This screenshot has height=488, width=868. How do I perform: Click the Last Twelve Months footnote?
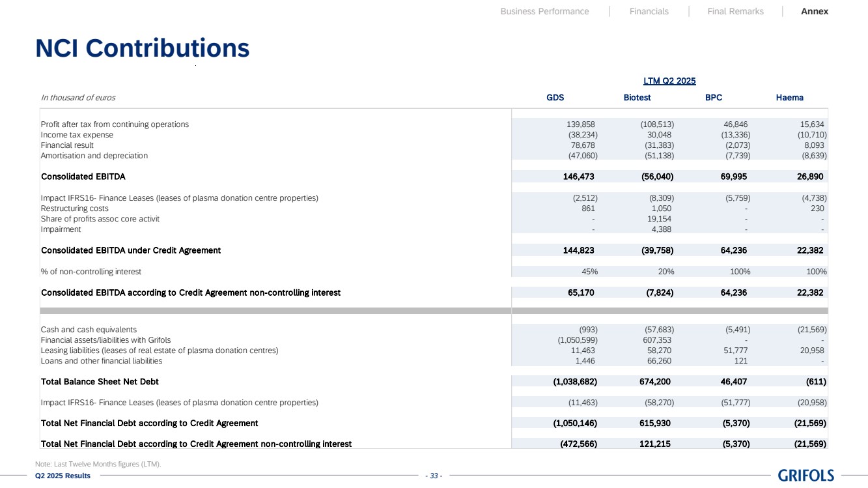tap(98, 464)
